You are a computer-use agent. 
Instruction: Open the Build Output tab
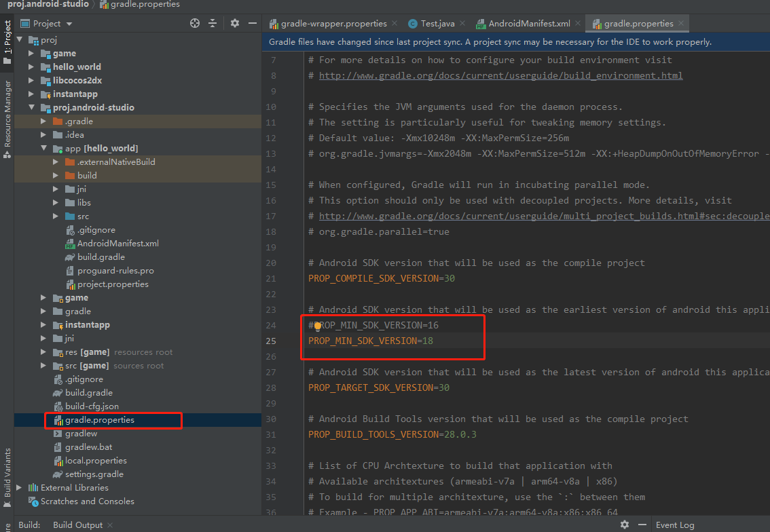[x=77, y=525]
